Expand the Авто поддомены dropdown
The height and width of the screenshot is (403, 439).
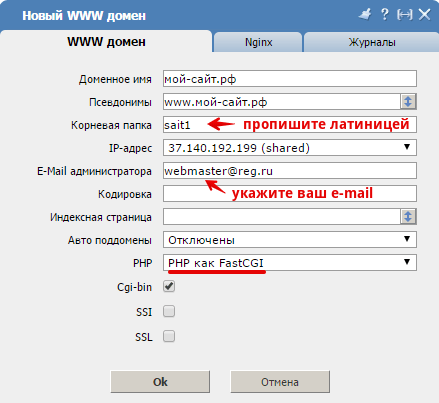tap(290, 240)
